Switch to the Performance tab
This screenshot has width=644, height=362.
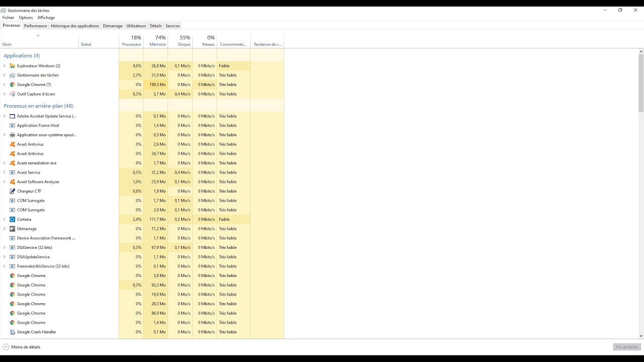click(36, 26)
